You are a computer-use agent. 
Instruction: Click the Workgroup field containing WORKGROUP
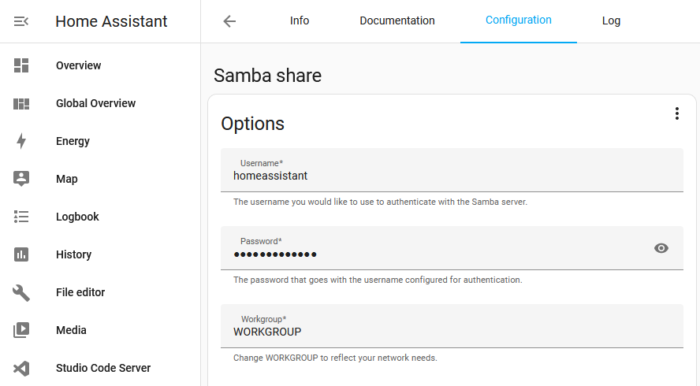(452, 326)
